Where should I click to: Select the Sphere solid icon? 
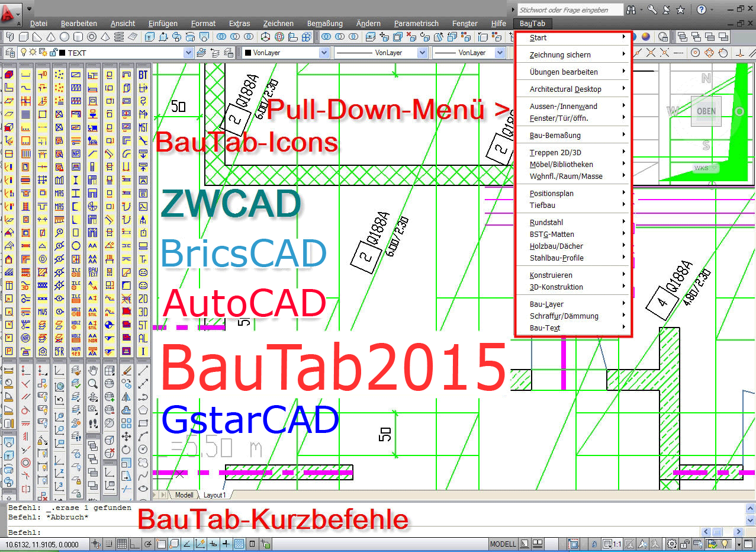pos(64,37)
